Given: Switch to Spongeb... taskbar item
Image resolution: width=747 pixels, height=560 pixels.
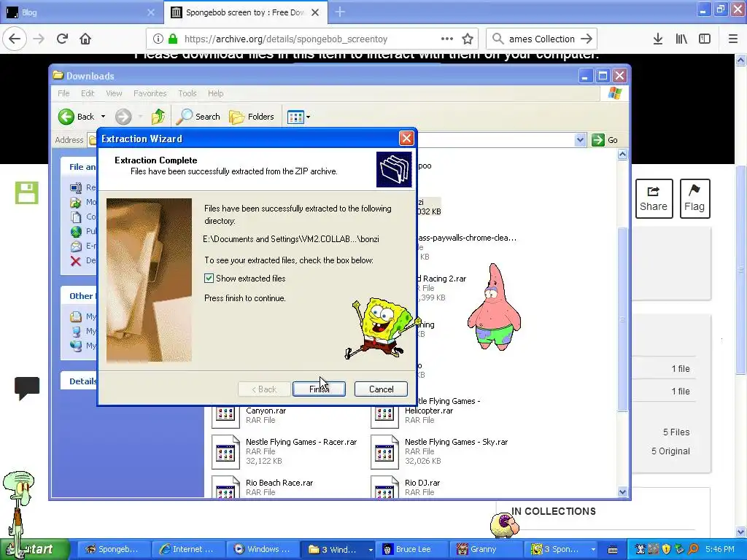Looking at the screenshot, I should click(x=113, y=549).
